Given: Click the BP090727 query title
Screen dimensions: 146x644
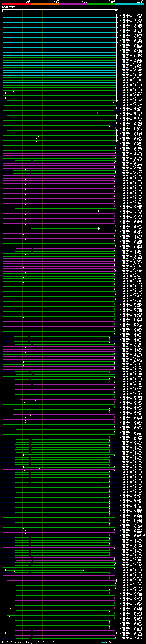Looking at the screenshot, I should (8, 8).
